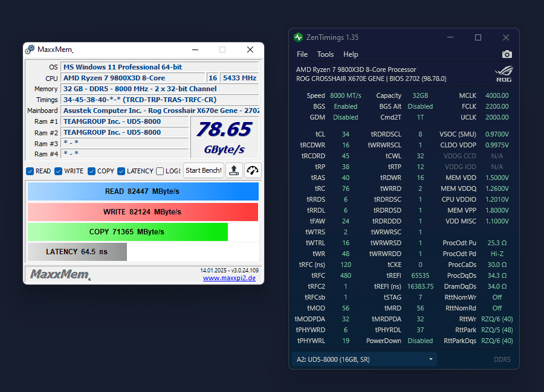Click the BGS Enabled value
This screenshot has height=392, width=544.
(x=346, y=106)
